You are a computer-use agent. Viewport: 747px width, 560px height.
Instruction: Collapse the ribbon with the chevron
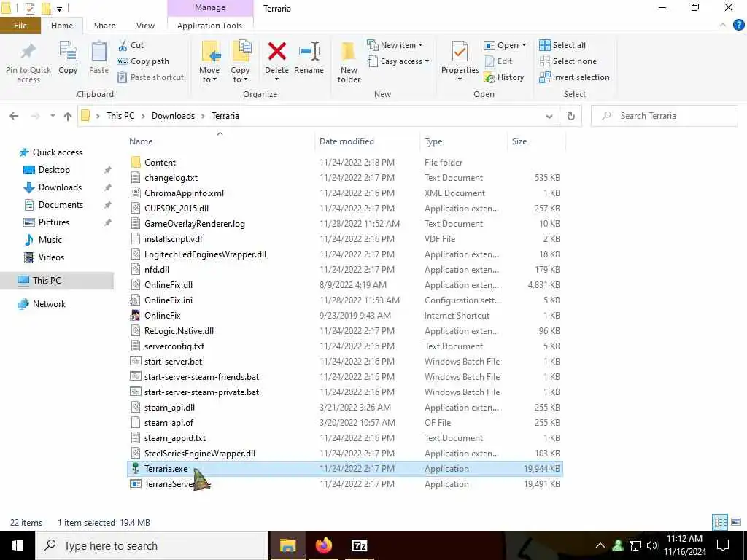tap(723, 26)
